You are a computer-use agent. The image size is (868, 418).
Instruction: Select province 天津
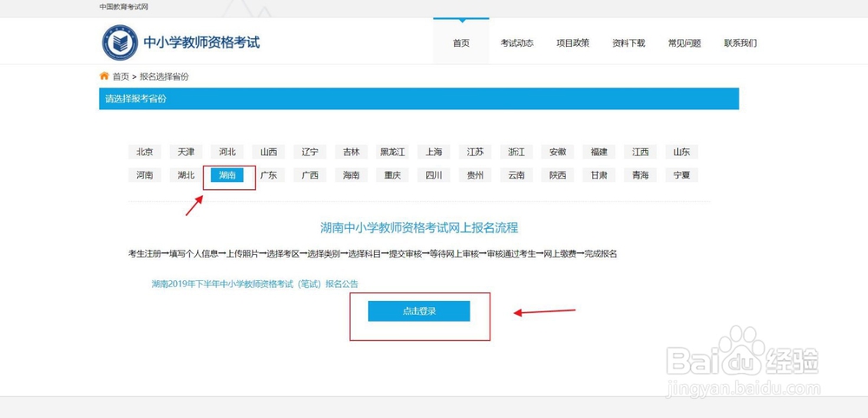(x=186, y=152)
